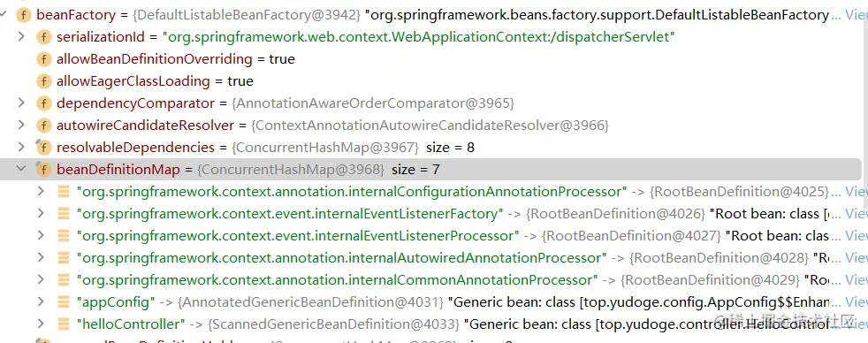The image size is (868, 343).
Task: Click the dispatcherServlet serializationId string value
Action: pos(419,37)
